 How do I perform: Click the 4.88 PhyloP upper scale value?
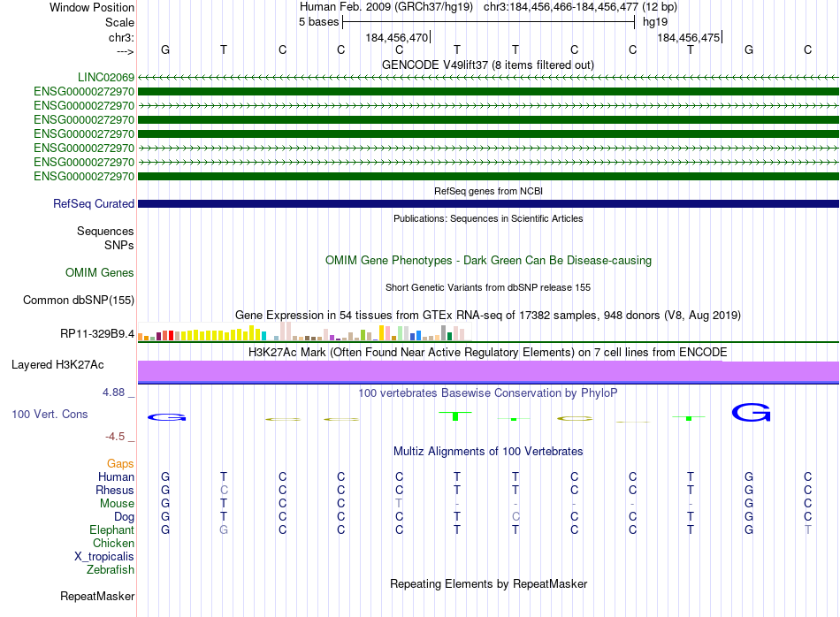(x=113, y=392)
